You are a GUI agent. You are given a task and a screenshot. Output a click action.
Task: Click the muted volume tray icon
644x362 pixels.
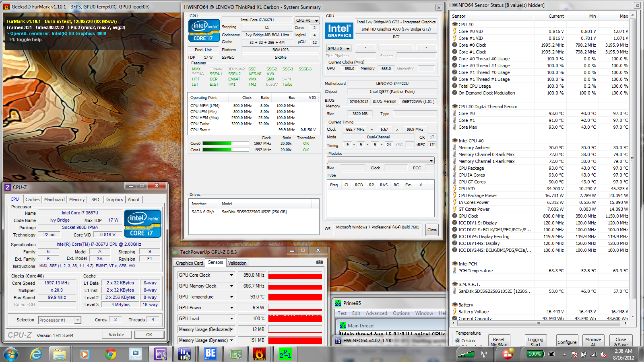click(x=603, y=354)
